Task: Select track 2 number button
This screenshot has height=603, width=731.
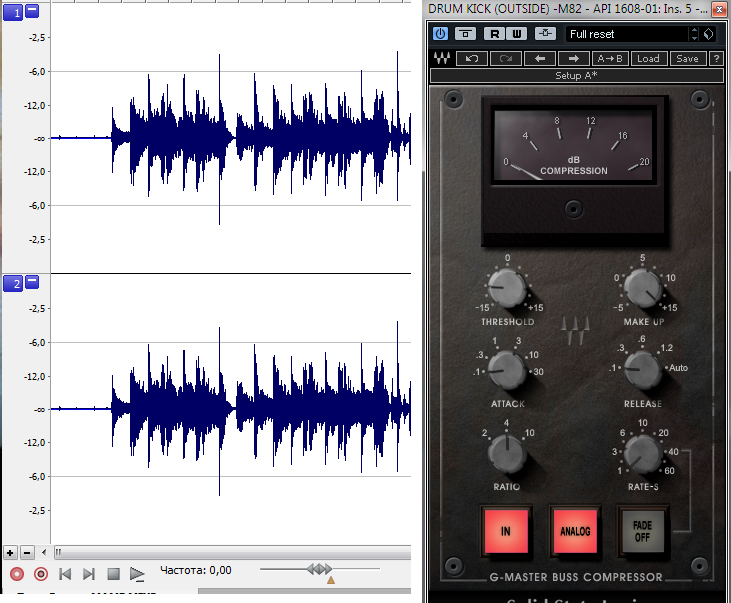Action: click(x=13, y=284)
